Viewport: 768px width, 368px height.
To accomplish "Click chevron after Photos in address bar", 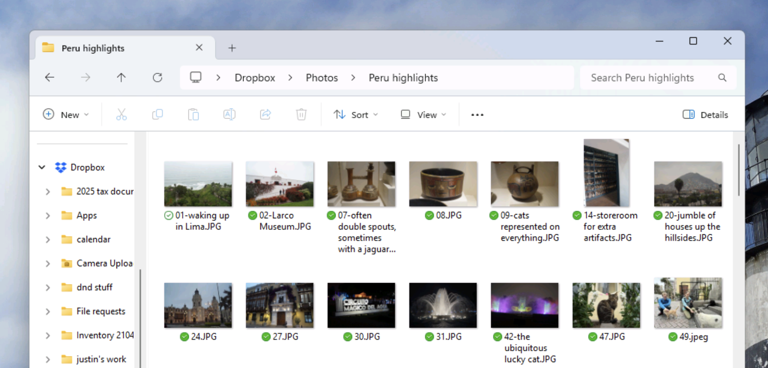I will (353, 77).
